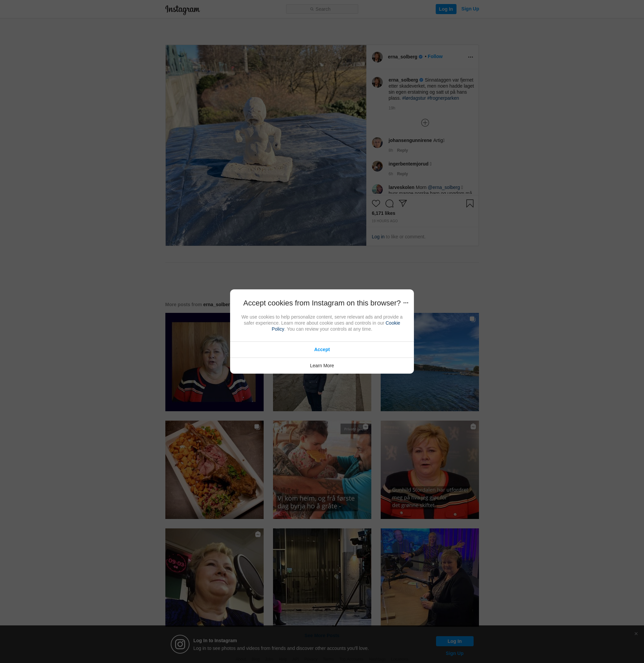This screenshot has height=663, width=644.
Task: Reply to johansengunnirene's comment
Action: coord(402,150)
